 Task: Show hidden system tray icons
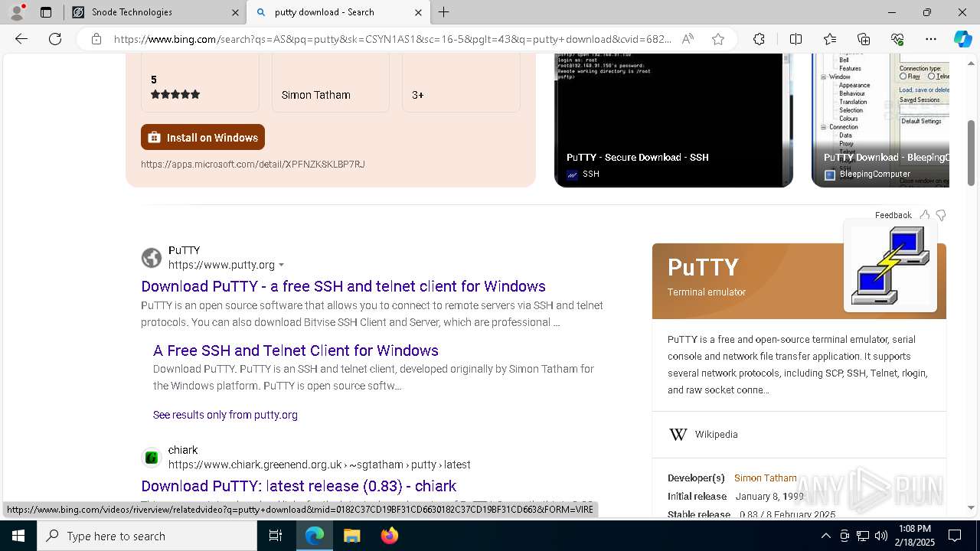[x=825, y=536]
